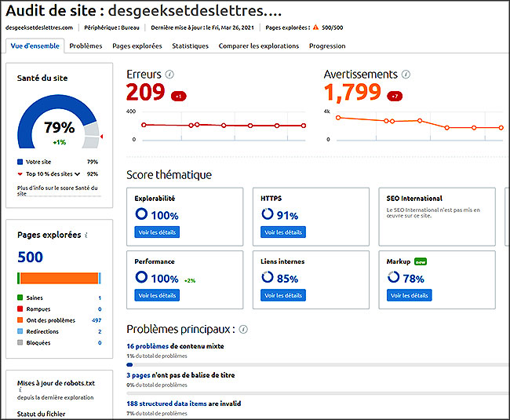510x420 pixels.
Task: Click the Votre site blue swatch
Action: [x=20, y=162]
